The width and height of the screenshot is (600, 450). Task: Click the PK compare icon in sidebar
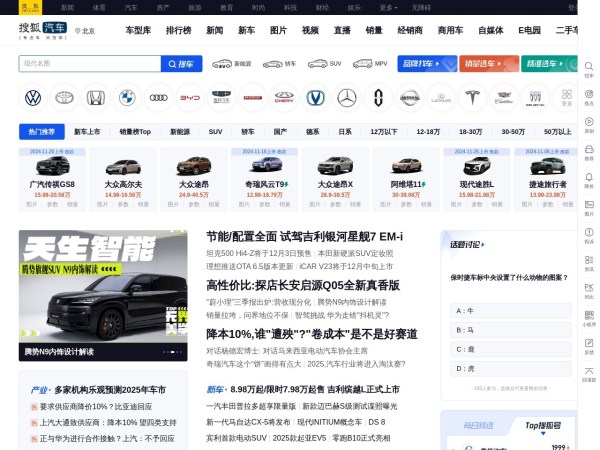(x=589, y=289)
